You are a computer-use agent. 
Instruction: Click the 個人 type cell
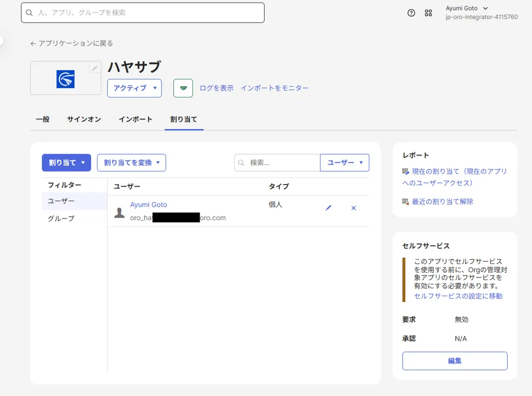[275, 204]
